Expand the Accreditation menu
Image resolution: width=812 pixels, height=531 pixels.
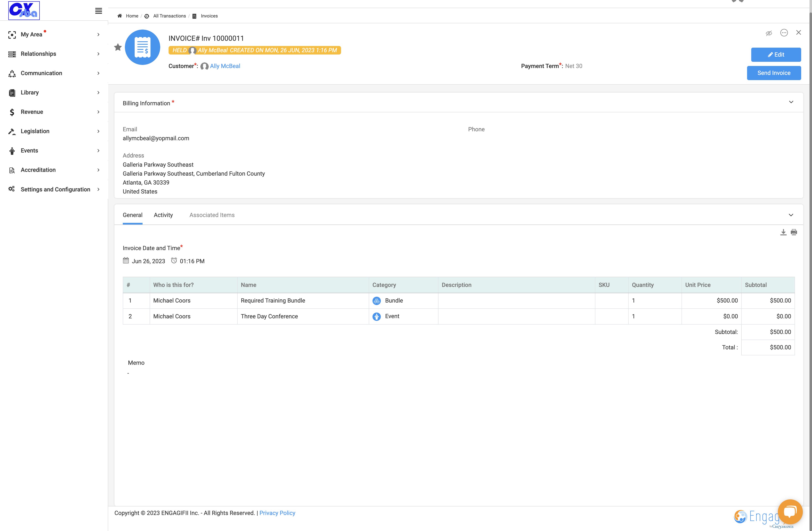pos(54,170)
